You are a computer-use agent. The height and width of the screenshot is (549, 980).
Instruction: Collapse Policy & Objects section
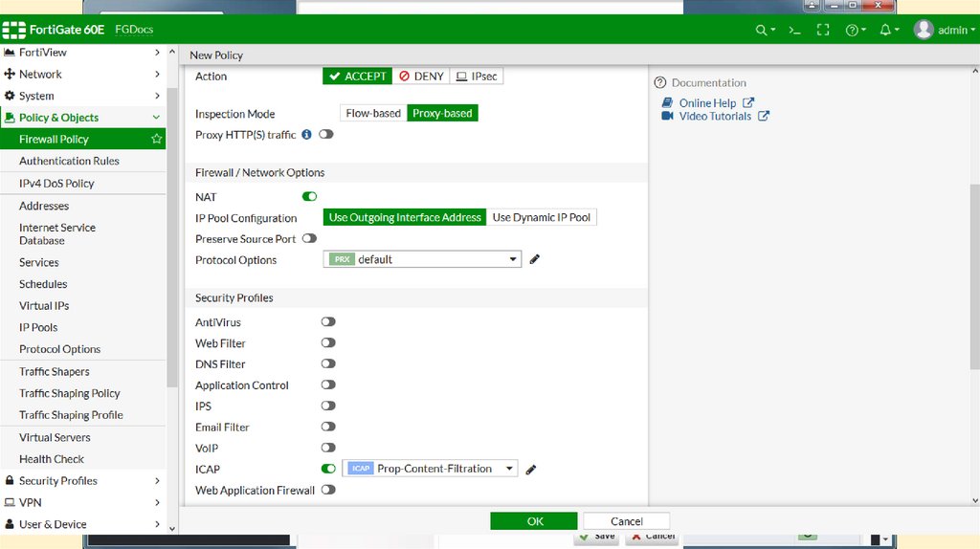[x=156, y=118]
